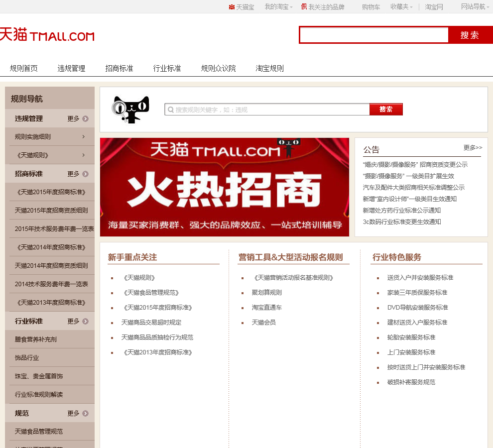Open 天猫商品品质抽检行为规范 link

157,337
